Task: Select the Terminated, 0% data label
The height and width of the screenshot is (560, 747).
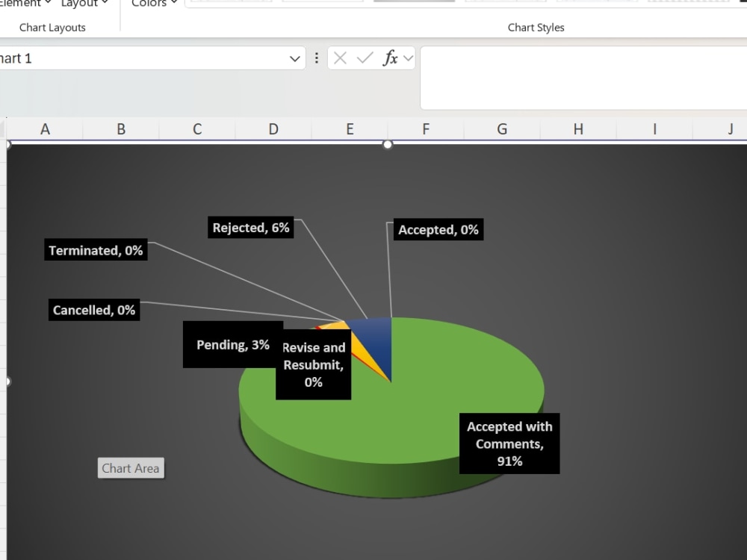Action: coord(96,250)
